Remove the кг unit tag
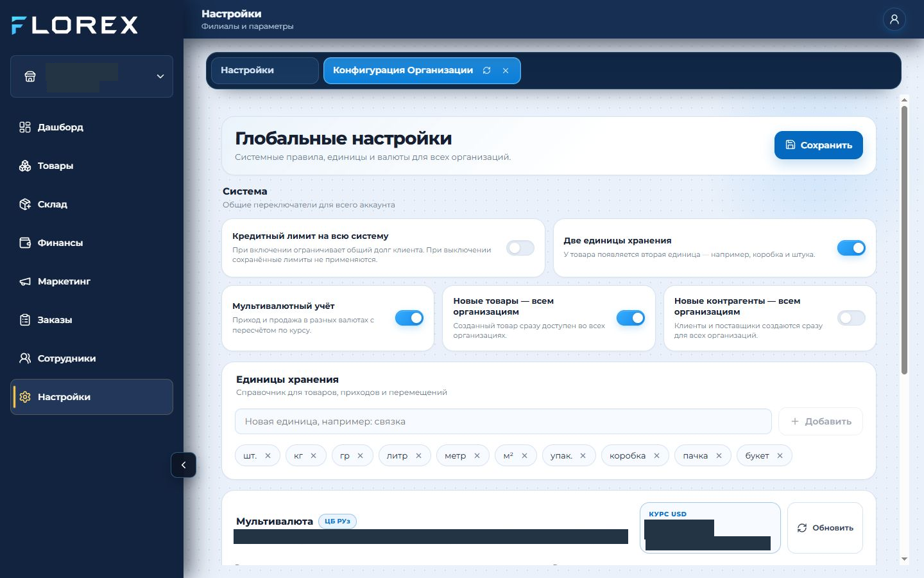 tap(313, 455)
